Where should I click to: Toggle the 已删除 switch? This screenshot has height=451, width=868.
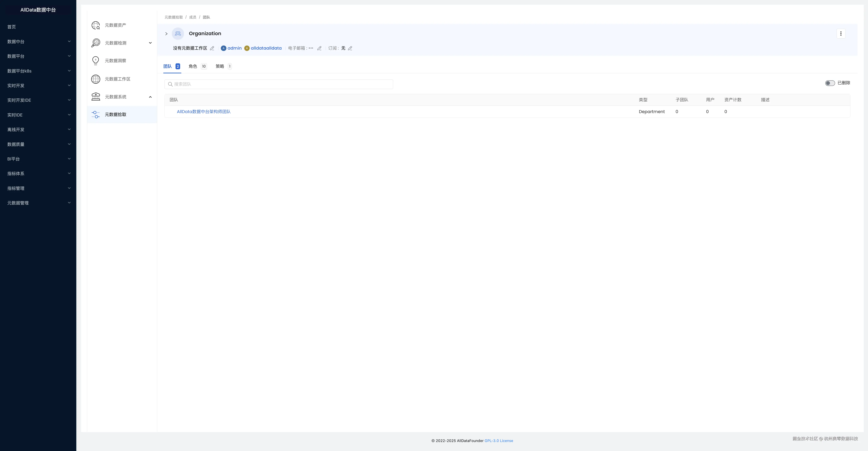point(830,83)
